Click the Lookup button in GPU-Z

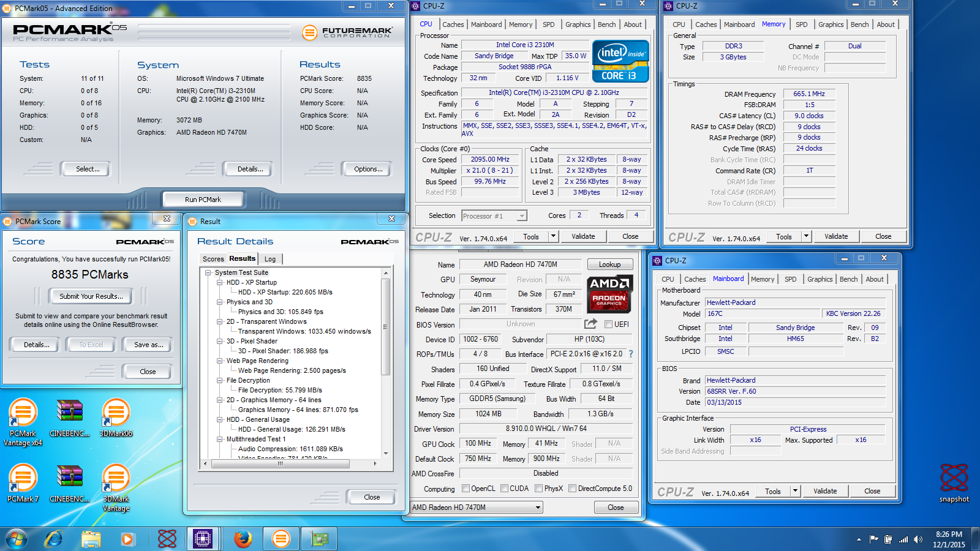pos(609,264)
